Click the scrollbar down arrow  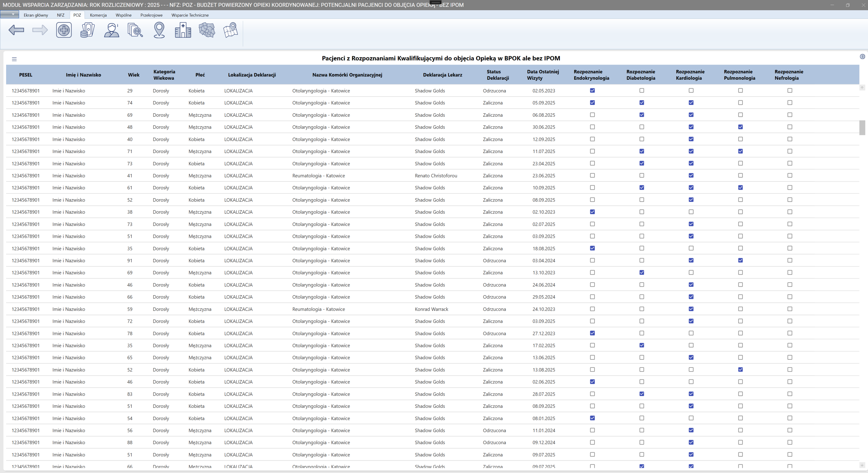coord(862,465)
